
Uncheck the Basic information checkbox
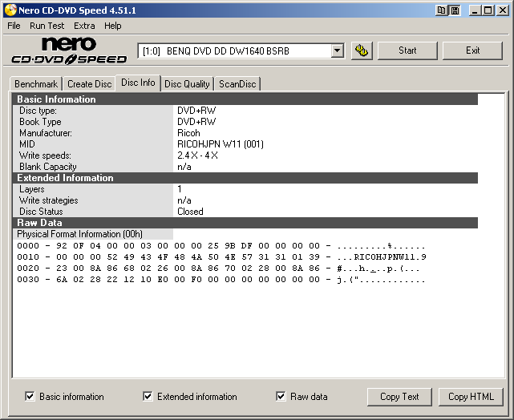point(30,397)
